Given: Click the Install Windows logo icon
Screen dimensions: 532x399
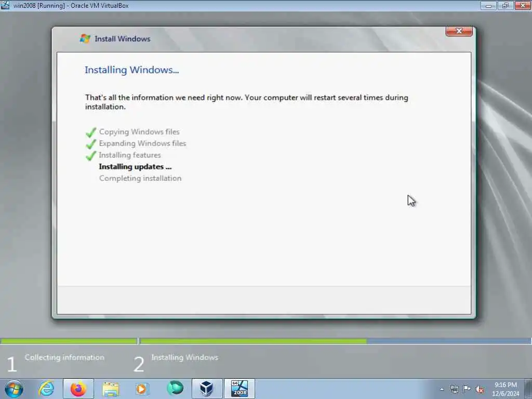Looking at the screenshot, I should pyautogui.click(x=85, y=38).
